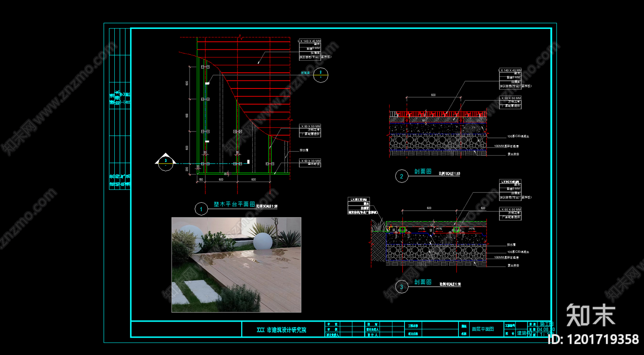644x355 pixels.
Task: Select 100MM厚碎石垫层 label in section 2
Action: pyautogui.click(x=506, y=146)
